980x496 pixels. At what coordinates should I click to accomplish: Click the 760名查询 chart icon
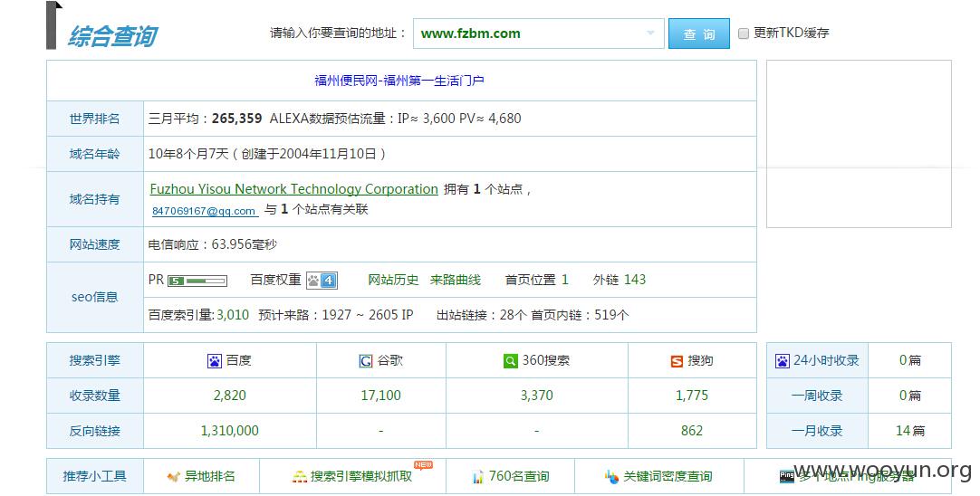[x=478, y=477]
